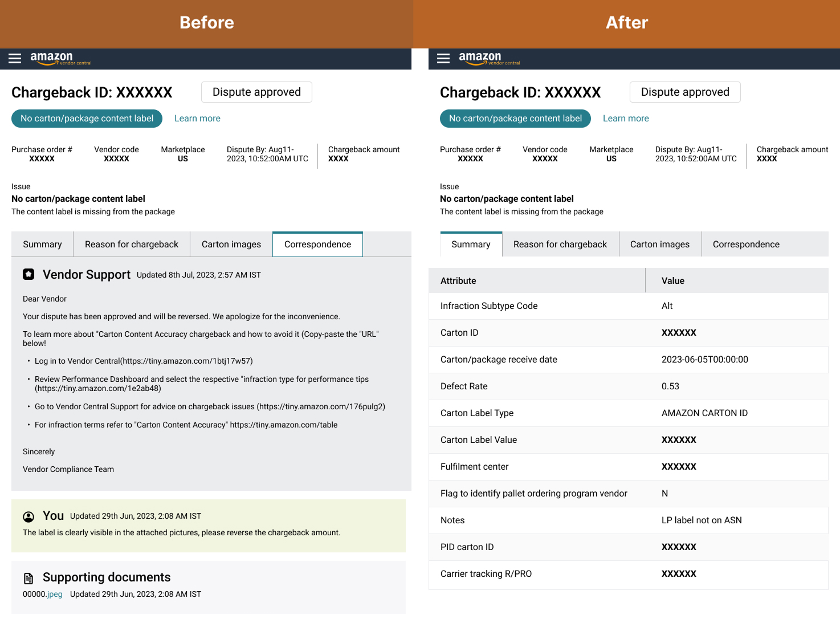
Task: Click Amazon Vendor Central logo in After panel
Action: [488, 59]
